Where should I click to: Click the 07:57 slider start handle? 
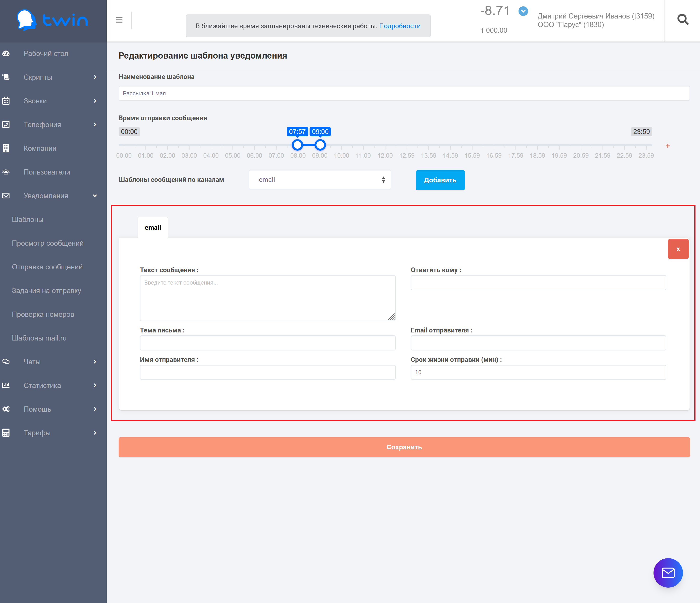(x=297, y=145)
